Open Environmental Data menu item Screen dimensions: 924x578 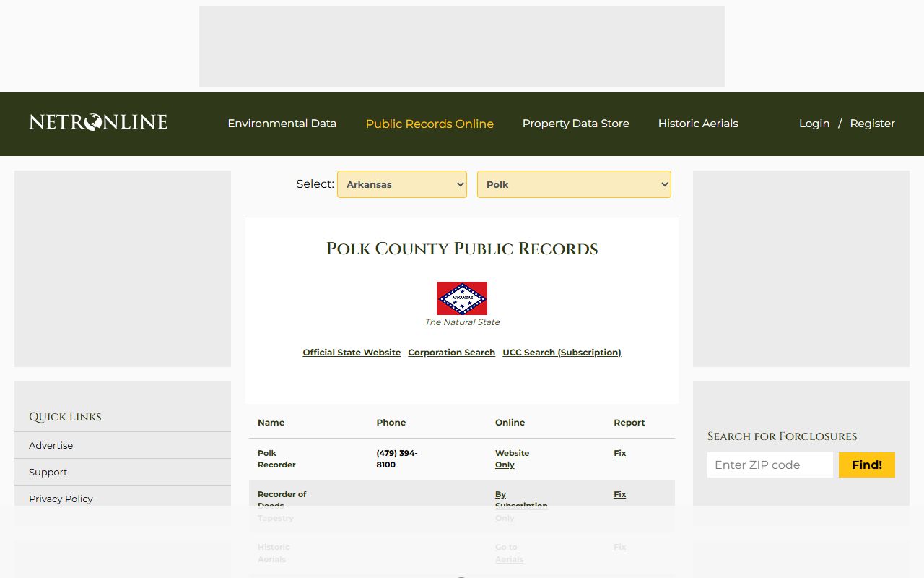(x=282, y=124)
